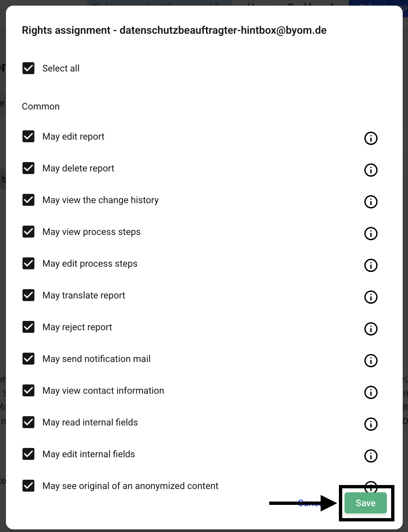Show info about May translate report

[x=371, y=297]
